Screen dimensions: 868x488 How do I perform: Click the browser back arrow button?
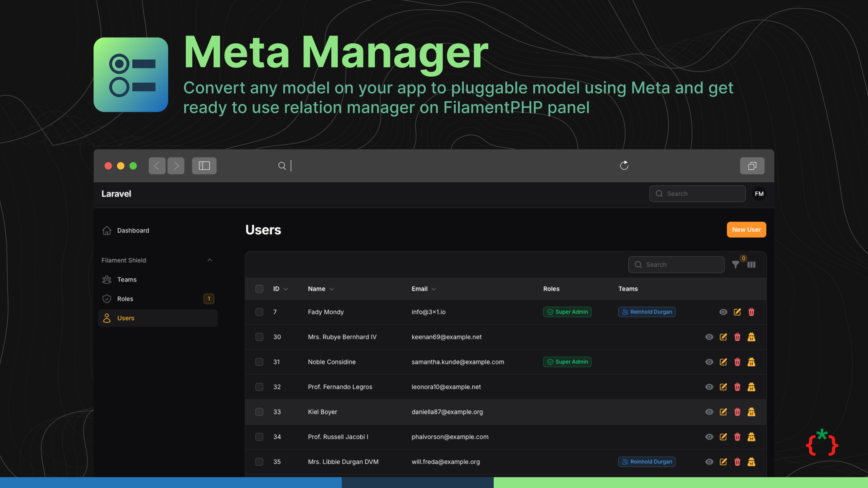click(x=157, y=166)
